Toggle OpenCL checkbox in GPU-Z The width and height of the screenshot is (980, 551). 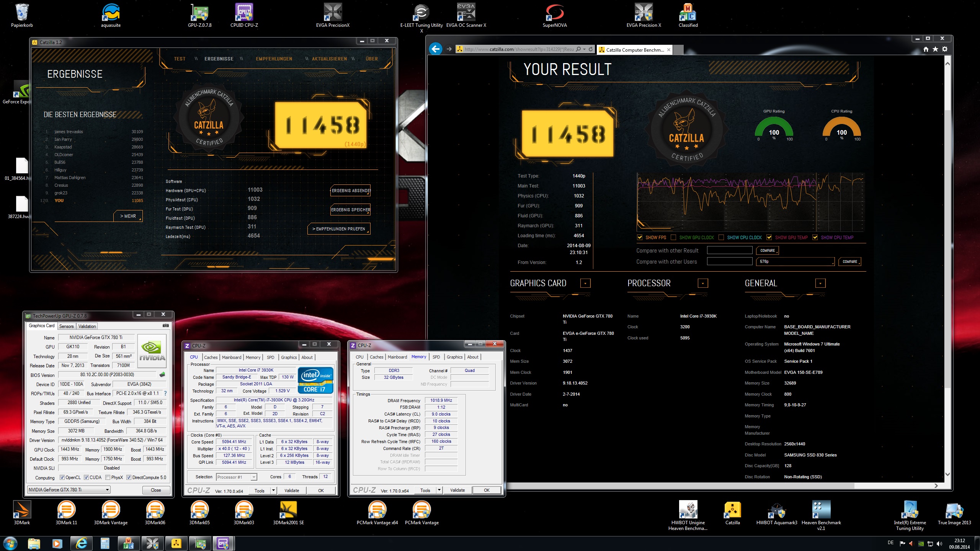(62, 478)
